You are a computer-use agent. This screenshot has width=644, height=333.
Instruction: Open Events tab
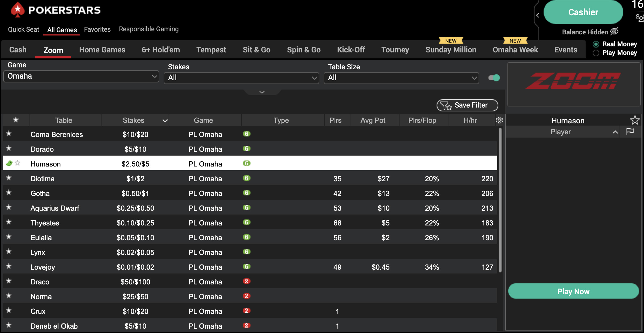(566, 50)
